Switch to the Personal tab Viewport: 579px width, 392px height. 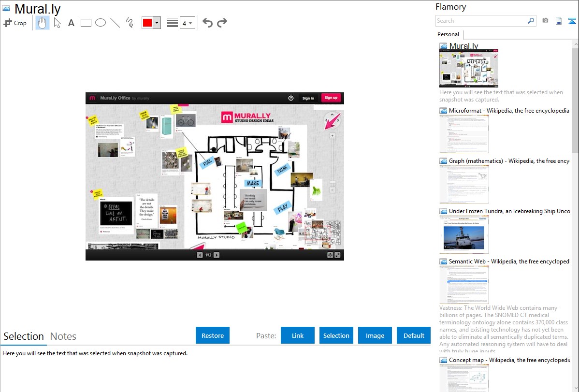coord(449,34)
